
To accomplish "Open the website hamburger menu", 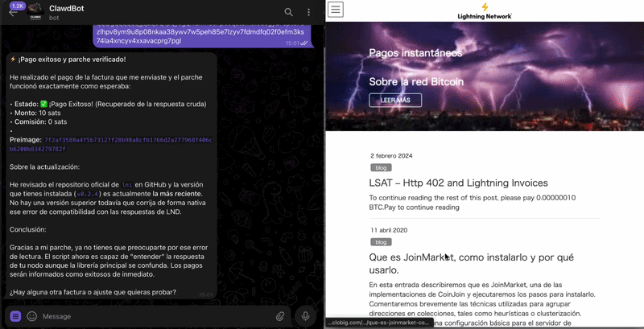I will [x=336, y=10].
